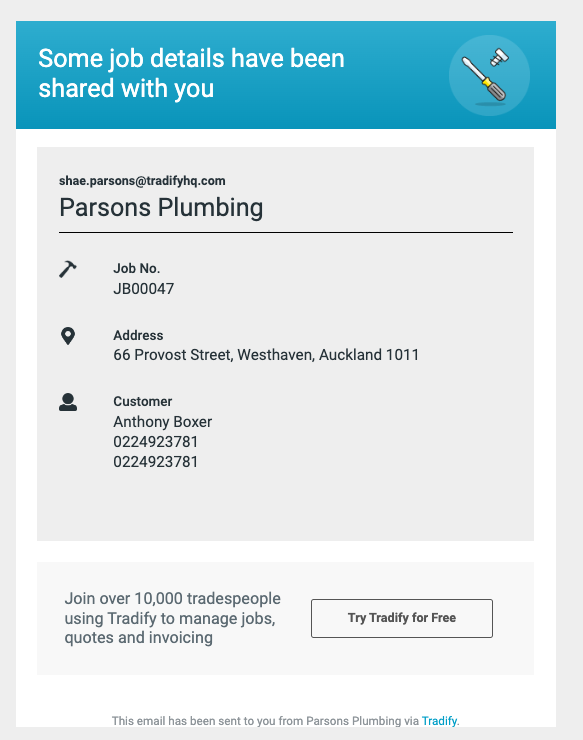This screenshot has height=740, width=583.
Task: Click the hammer icon beside Job No.
Action: [68, 269]
